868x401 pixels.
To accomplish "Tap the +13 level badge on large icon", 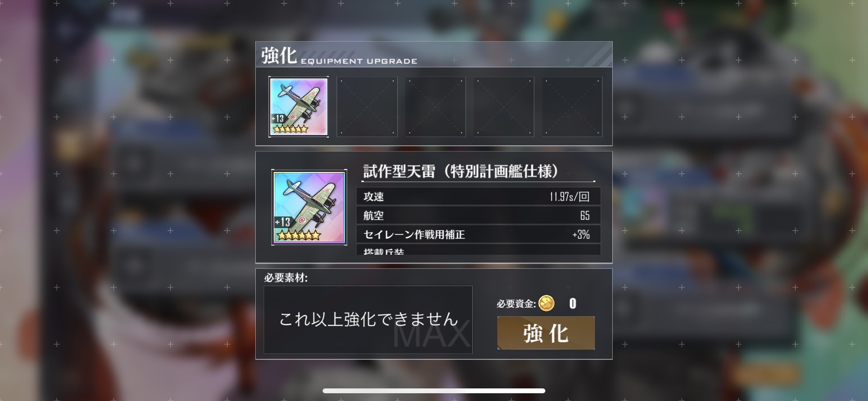I will click(283, 222).
